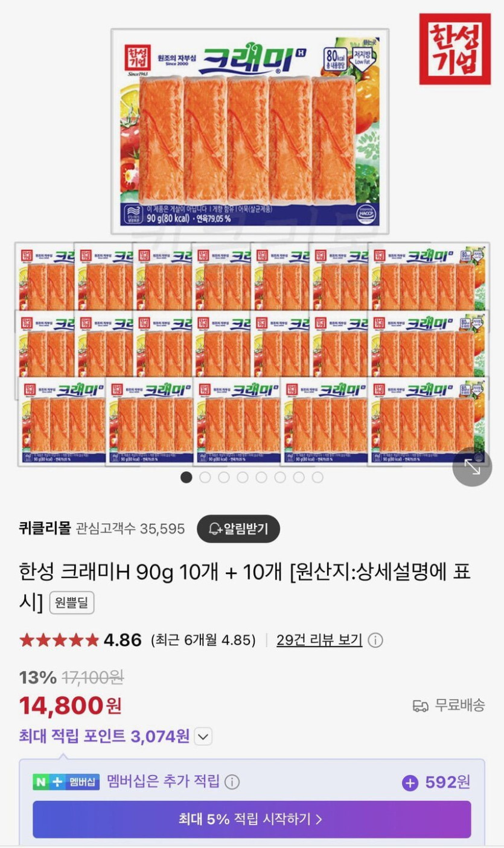Select the fourth image carousel dot
Viewport: 504px width, 848px height.
coord(243,477)
